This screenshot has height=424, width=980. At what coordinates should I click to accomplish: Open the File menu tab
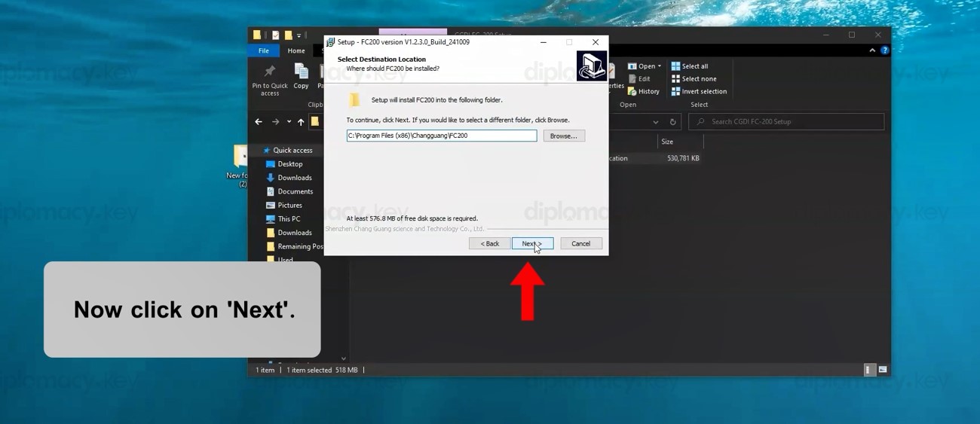point(263,50)
